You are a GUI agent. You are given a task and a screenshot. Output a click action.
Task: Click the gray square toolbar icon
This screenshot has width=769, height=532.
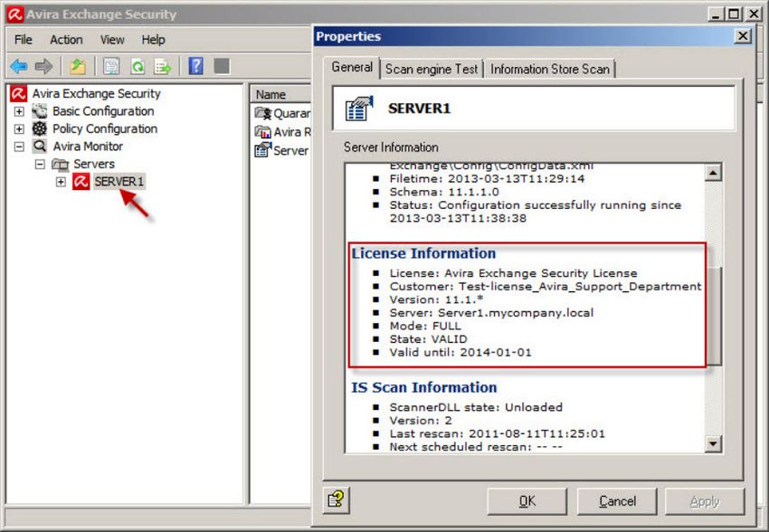(222, 66)
